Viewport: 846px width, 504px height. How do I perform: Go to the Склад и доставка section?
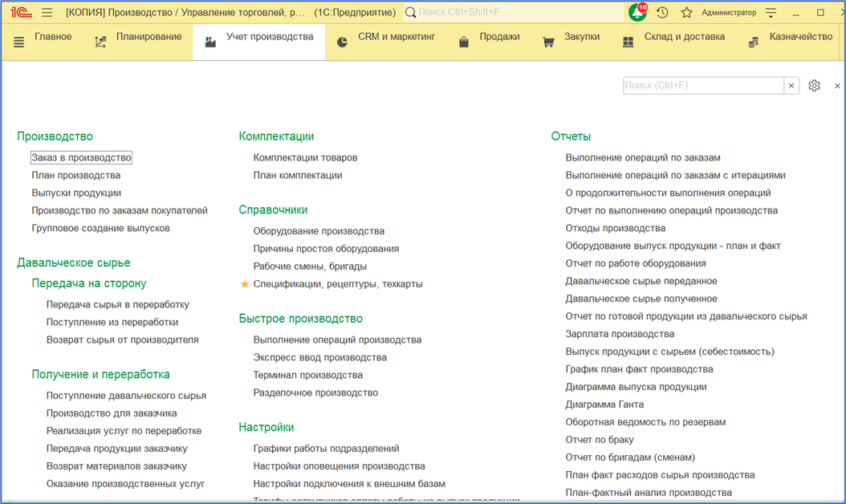[673, 38]
